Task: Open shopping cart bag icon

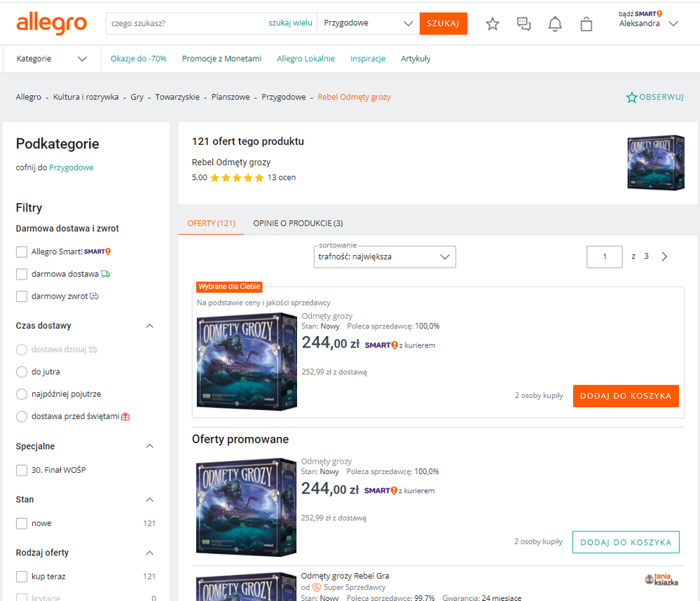Action: click(x=586, y=24)
